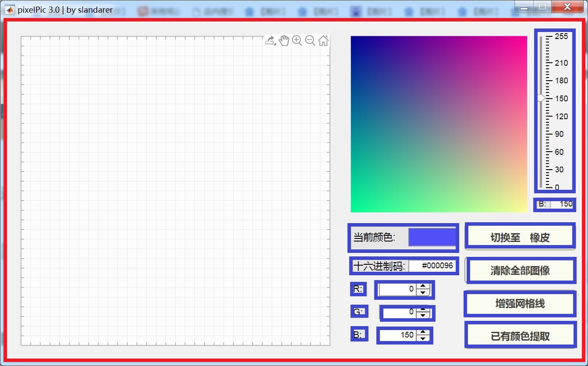
Task: Decrease the R value with the down arrow
Action: 423,292
